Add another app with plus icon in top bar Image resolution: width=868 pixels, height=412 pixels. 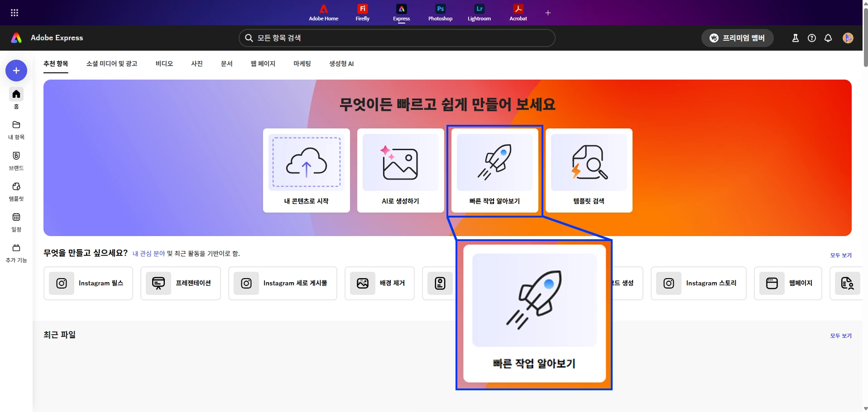pos(548,13)
